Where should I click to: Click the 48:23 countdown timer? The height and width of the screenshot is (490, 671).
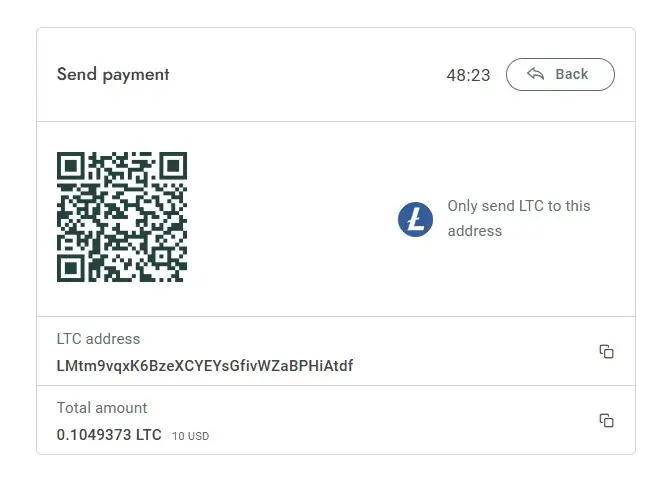click(x=468, y=75)
